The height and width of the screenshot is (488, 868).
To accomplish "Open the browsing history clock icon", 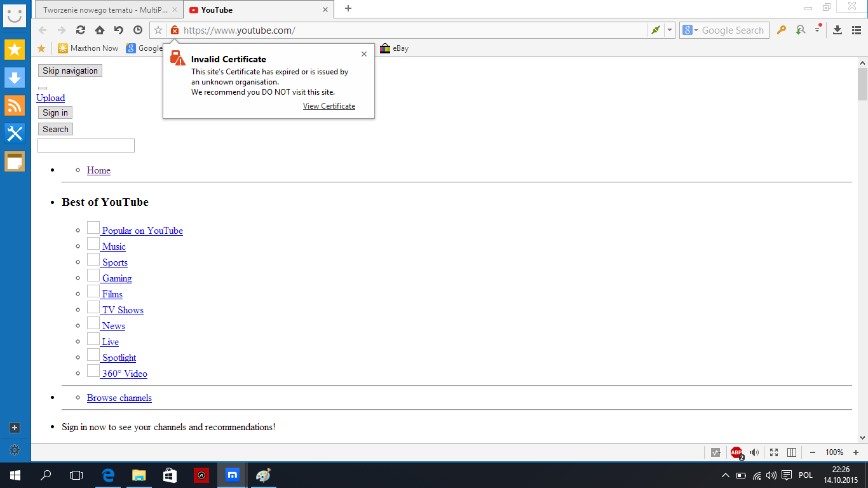I will click(x=138, y=30).
